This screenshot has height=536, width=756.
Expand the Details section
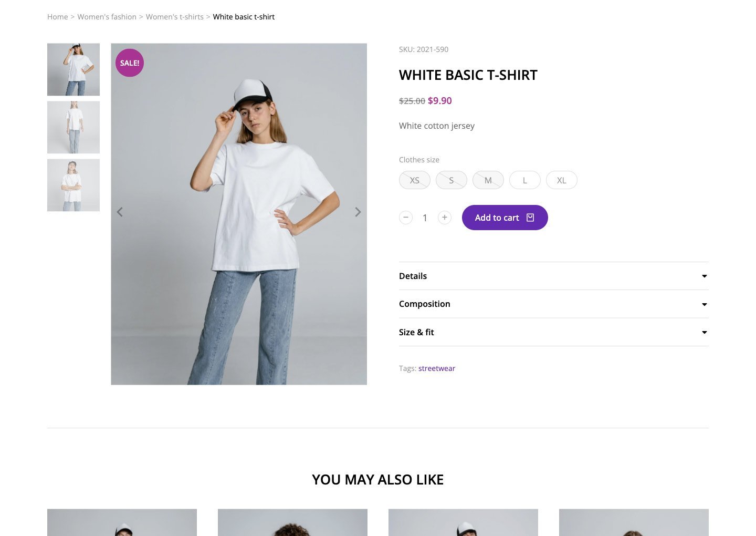(x=553, y=276)
